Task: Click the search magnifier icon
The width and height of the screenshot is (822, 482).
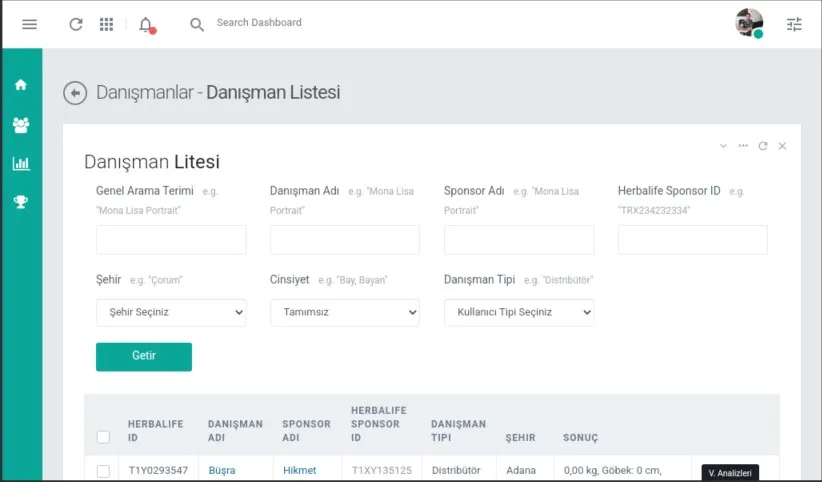Action: 197,24
